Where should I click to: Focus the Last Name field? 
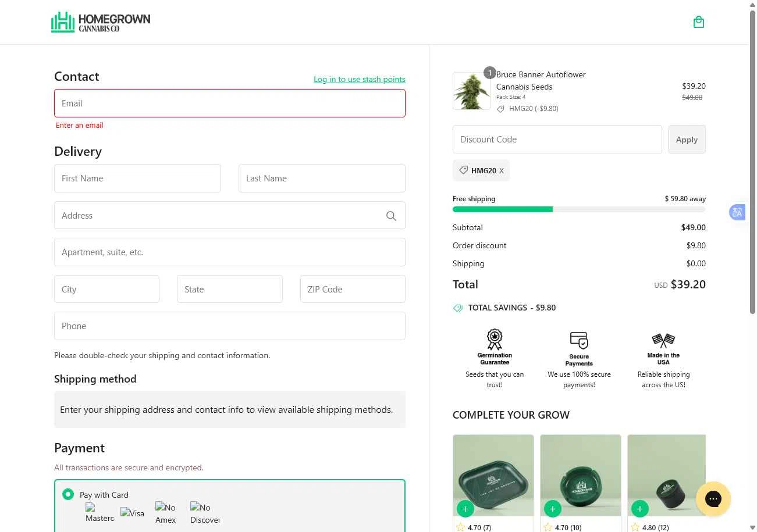[x=322, y=178]
